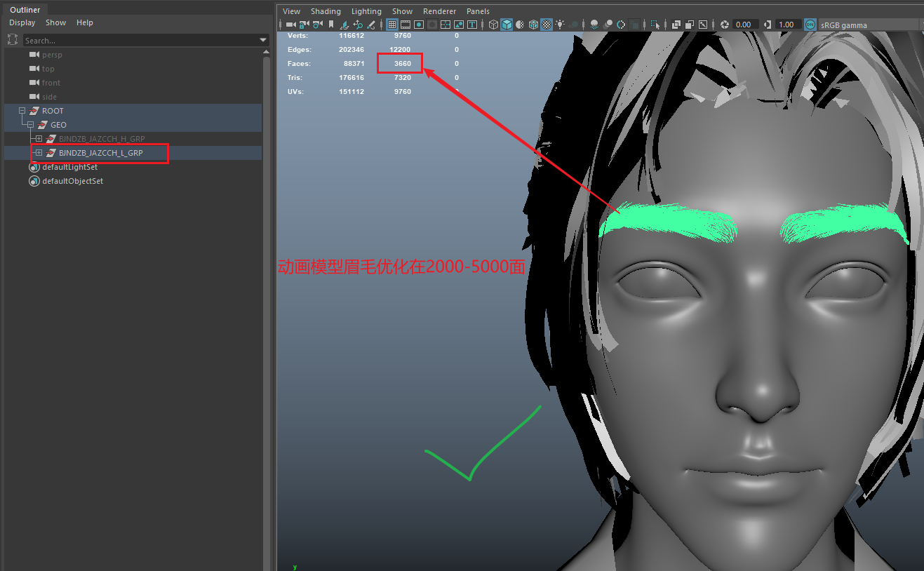
Task: Click the gamma value field showing 1.00
Action: coord(786,25)
